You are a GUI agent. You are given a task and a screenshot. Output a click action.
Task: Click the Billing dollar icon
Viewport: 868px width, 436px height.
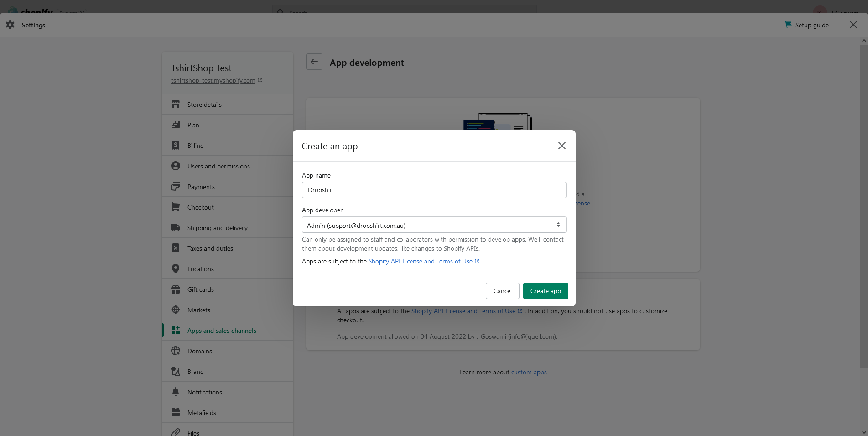tap(176, 146)
